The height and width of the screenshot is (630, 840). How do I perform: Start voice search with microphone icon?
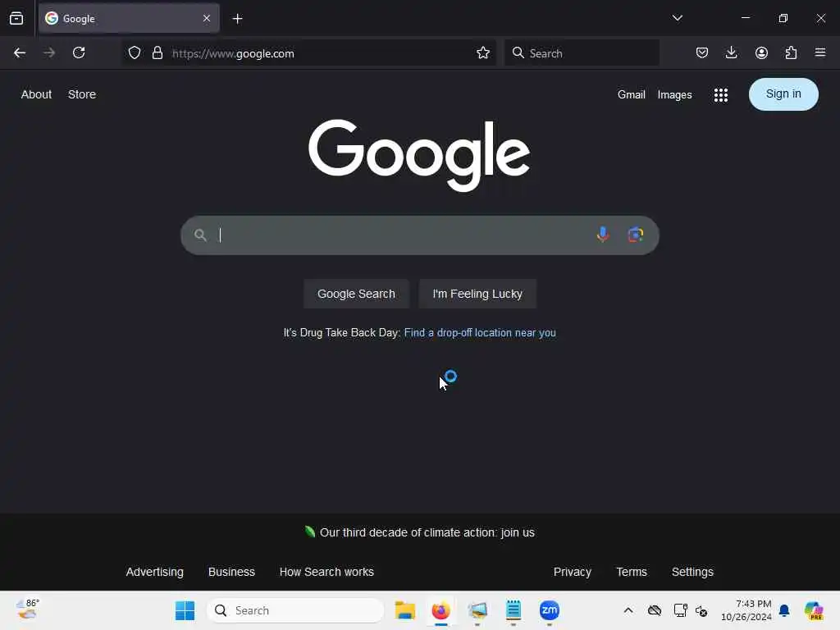coord(603,235)
